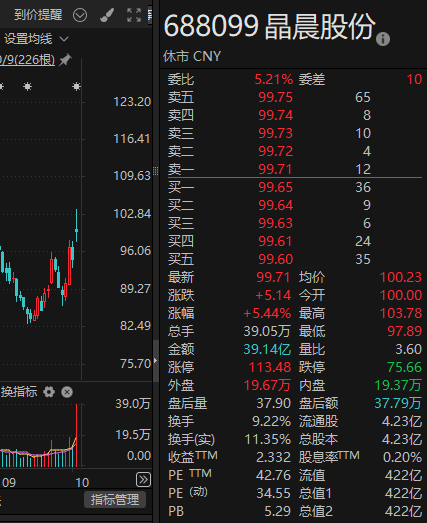Viewport: 427px width, 523px height.
Task: Click the rightmost event star marker on chart
Action: 76,87
